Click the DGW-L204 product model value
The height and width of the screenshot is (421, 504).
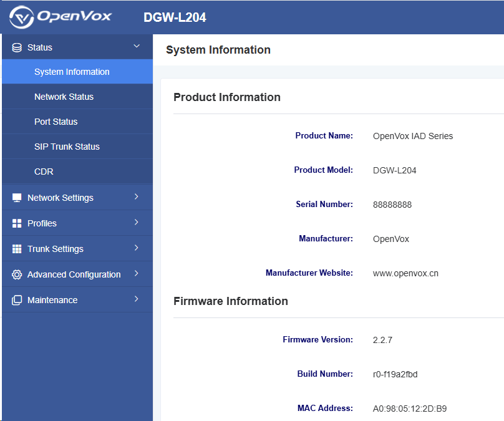pyautogui.click(x=395, y=170)
